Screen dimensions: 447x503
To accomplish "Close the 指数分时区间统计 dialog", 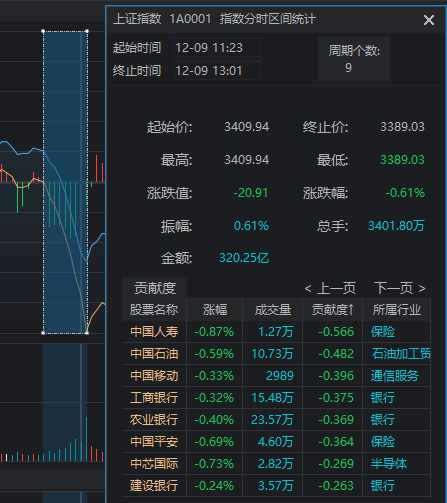I will 429,20.
